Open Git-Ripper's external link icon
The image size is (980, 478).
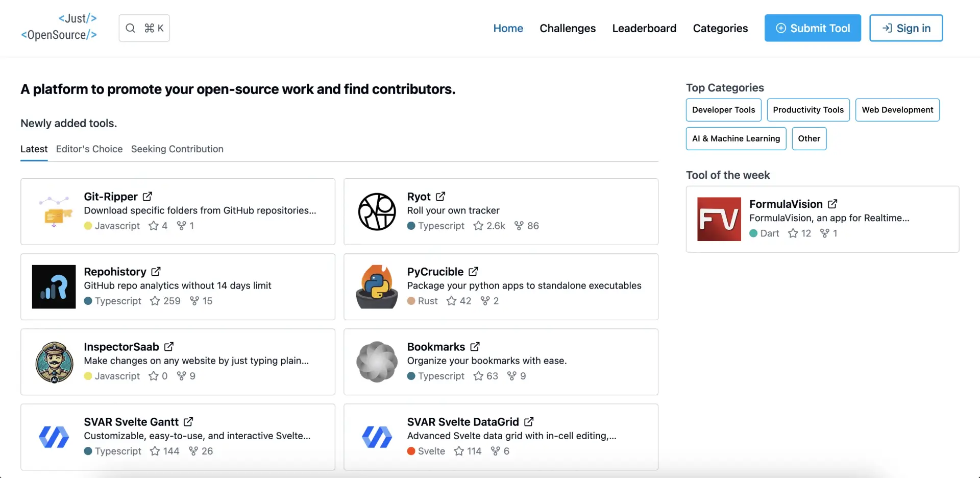[x=146, y=196]
